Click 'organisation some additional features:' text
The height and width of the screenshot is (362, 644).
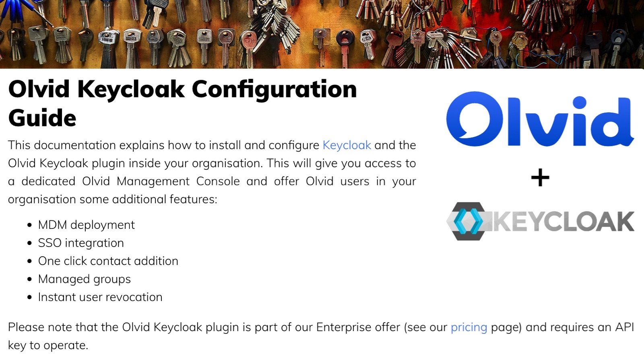[112, 200]
